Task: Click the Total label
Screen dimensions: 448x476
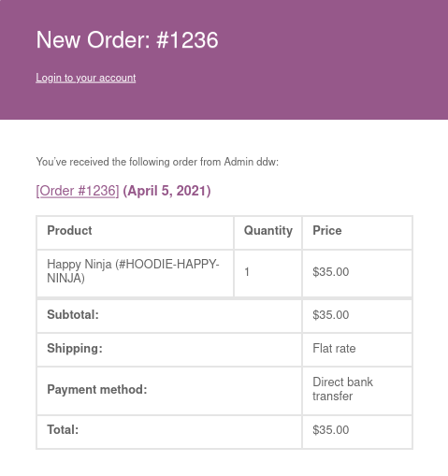Action: point(63,430)
